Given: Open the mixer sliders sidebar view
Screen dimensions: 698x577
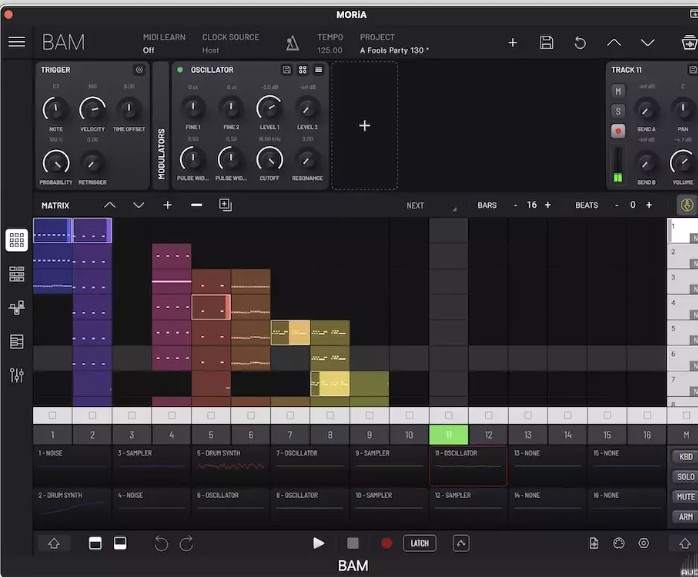Looking at the screenshot, I should (16, 375).
